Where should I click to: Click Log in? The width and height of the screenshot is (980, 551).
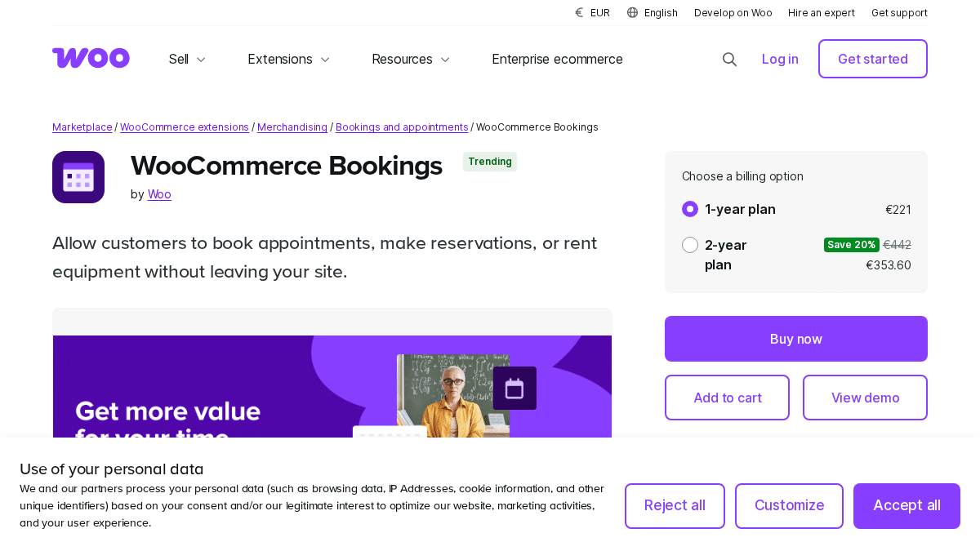coord(780,59)
